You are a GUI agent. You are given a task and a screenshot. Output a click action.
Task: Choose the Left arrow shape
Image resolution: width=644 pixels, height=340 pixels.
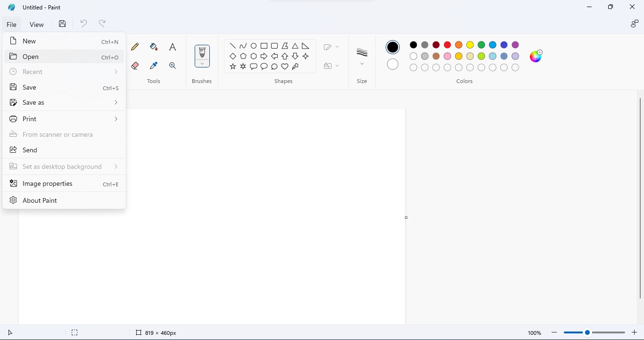pyautogui.click(x=274, y=56)
